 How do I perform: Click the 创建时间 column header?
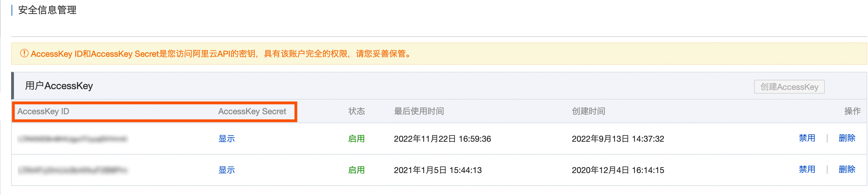coord(588,111)
